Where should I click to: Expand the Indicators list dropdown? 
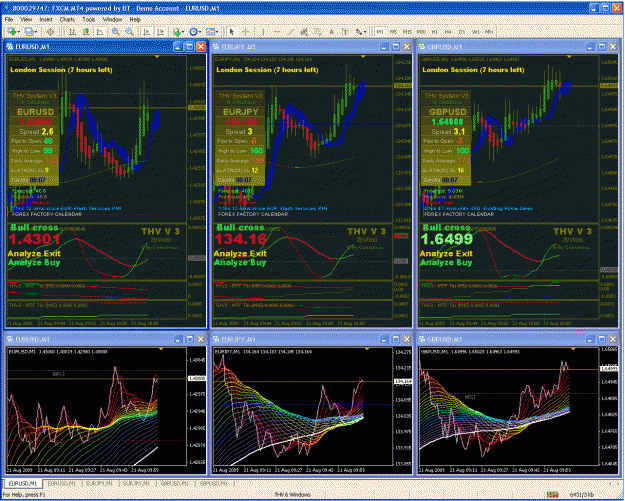183,32
